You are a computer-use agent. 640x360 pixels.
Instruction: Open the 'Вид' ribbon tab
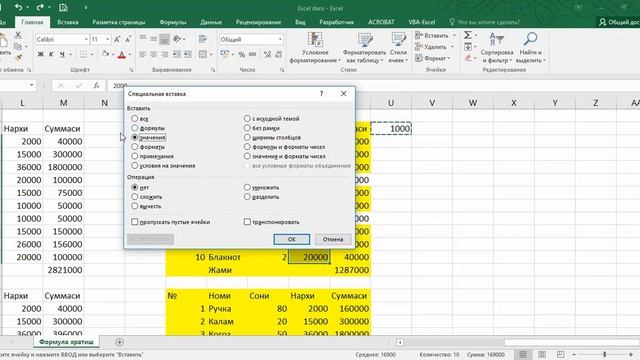pyautogui.click(x=300, y=22)
